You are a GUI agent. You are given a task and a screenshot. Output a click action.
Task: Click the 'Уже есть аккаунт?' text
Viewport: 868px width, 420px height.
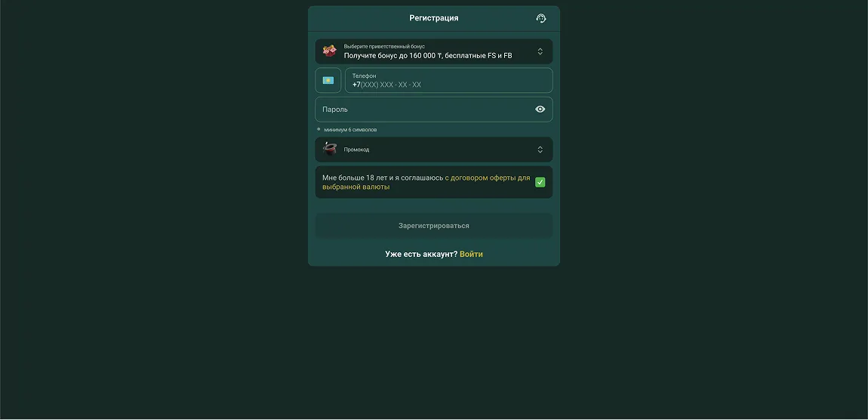coord(420,255)
